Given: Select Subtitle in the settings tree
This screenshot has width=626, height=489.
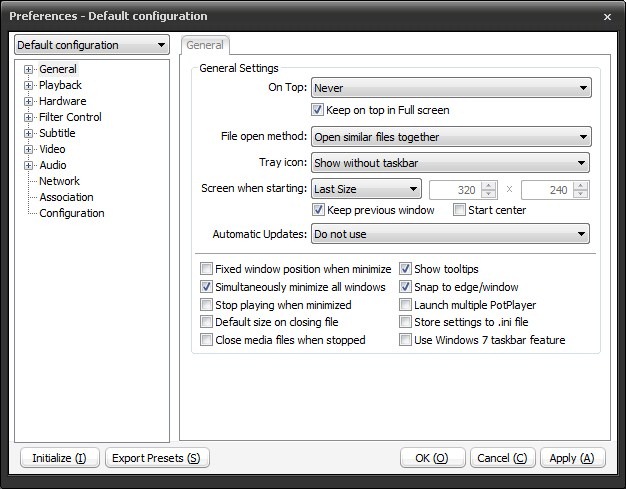Looking at the screenshot, I should (x=57, y=133).
